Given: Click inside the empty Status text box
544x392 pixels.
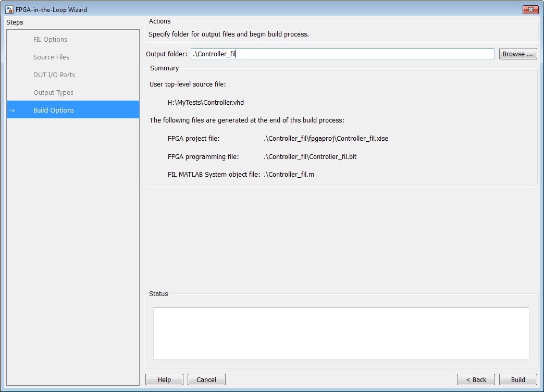Looking at the screenshot, I should [341, 333].
